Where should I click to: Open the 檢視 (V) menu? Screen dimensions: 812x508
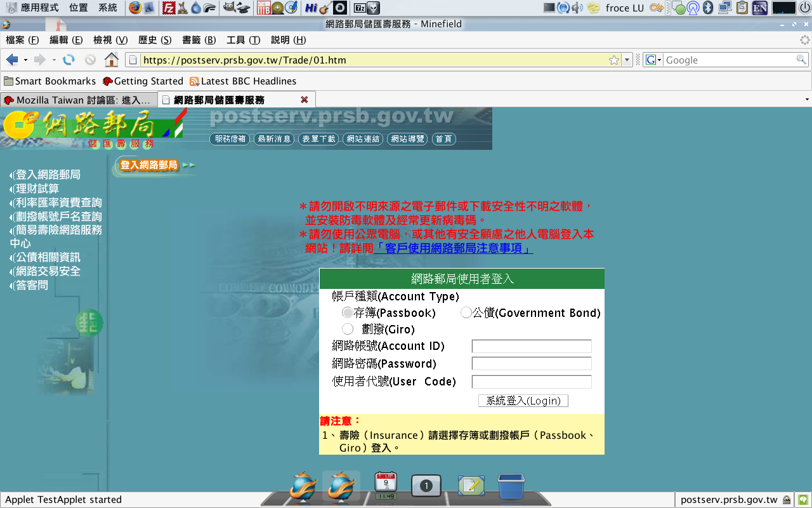tap(110, 40)
